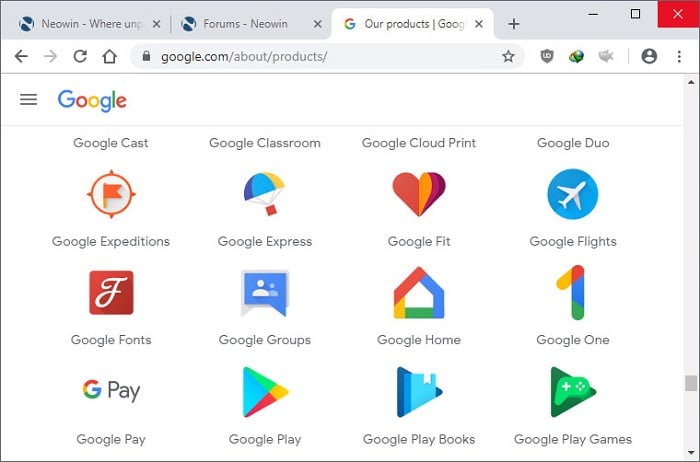Click the Google Home text label
This screenshot has width=700, height=462.
pos(419,340)
